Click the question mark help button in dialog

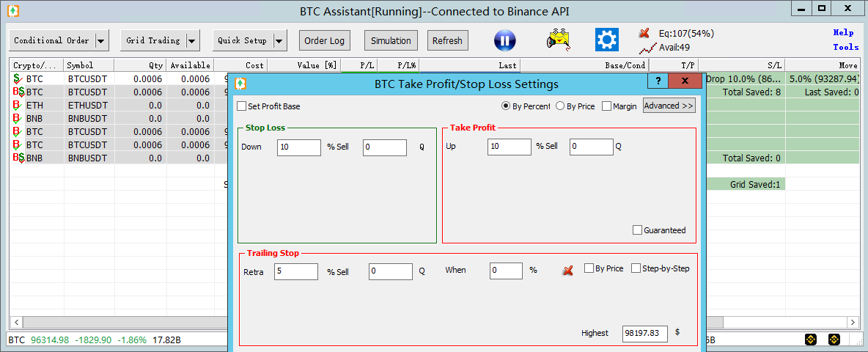[658, 81]
